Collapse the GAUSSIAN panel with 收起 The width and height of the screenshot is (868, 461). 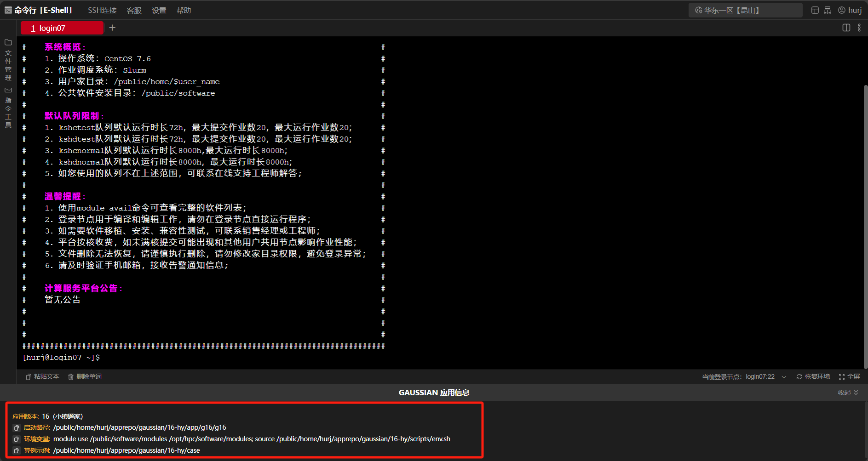click(848, 393)
